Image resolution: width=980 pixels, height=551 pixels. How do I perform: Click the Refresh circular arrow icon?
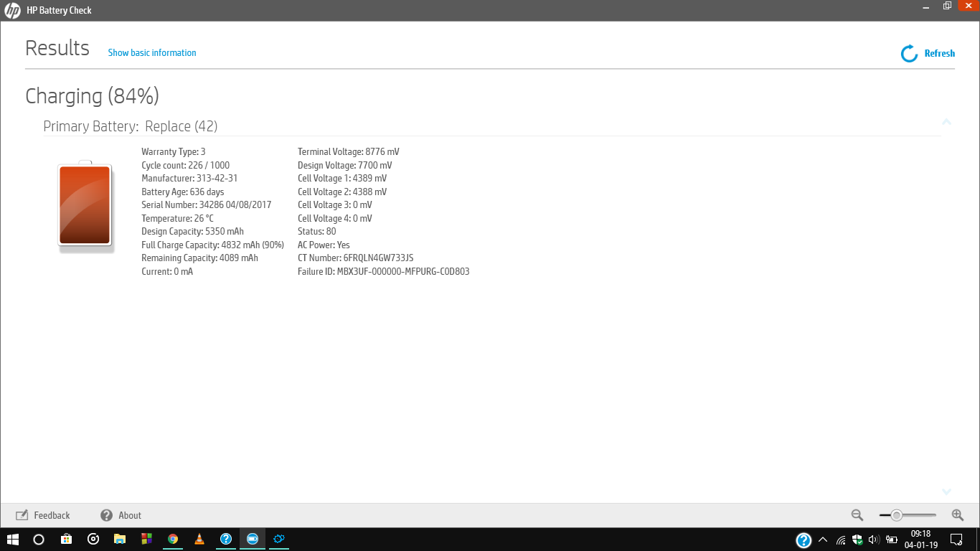[x=908, y=53]
